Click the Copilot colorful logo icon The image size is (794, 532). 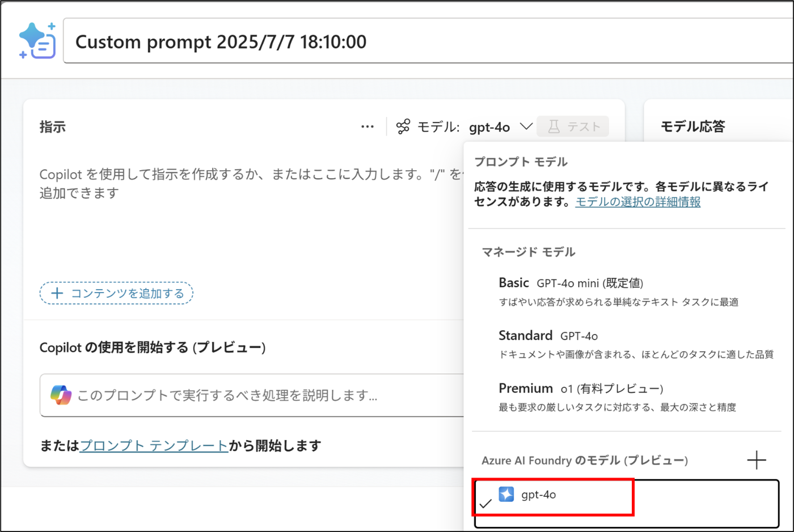[x=61, y=395]
